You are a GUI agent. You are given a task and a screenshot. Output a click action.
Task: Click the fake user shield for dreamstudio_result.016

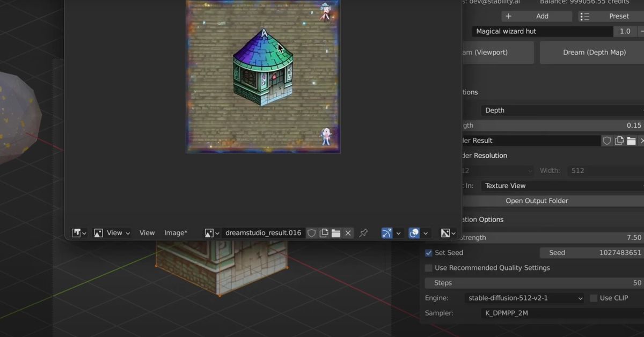pos(311,233)
